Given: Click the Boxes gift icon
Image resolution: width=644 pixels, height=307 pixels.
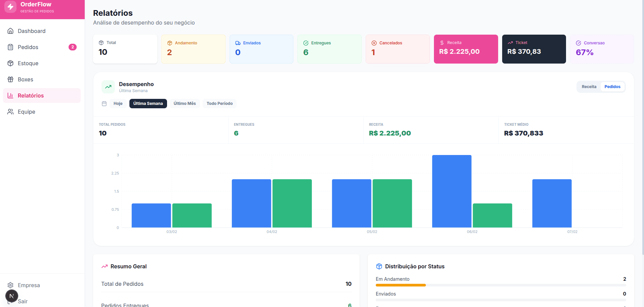Looking at the screenshot, I should point(10,79).
